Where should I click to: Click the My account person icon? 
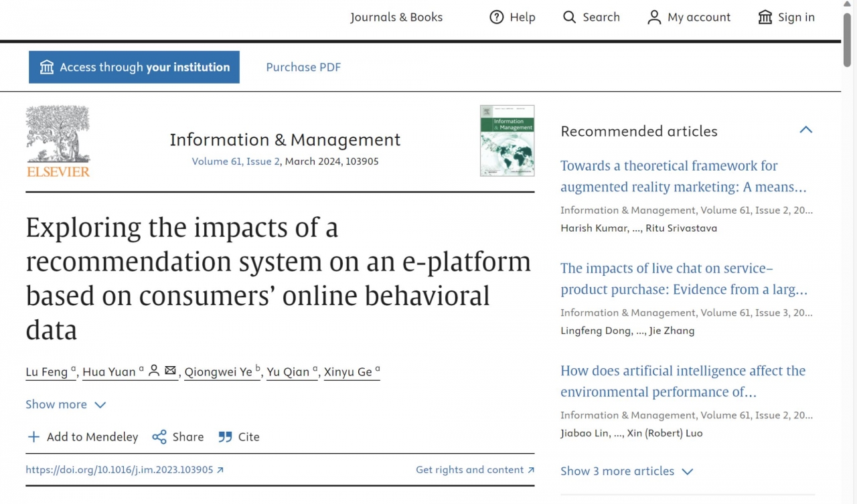pyautogui.click(x=654, y=17)
